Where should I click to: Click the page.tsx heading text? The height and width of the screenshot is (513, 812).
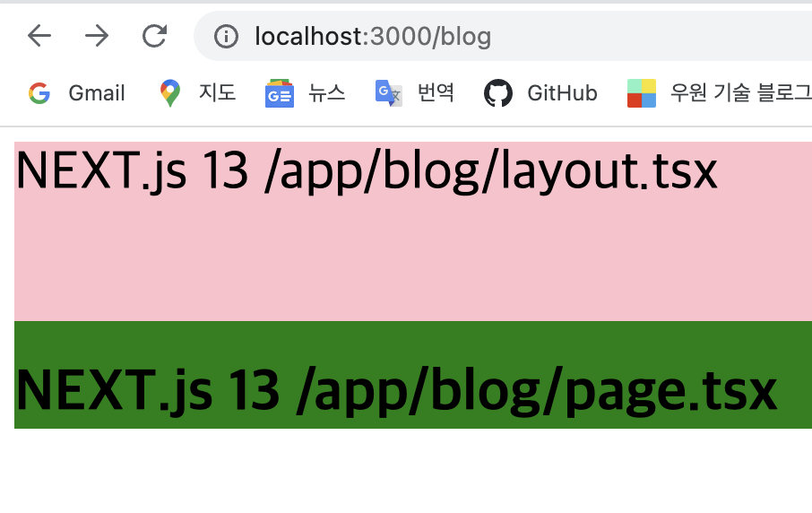tap(396, 391)
